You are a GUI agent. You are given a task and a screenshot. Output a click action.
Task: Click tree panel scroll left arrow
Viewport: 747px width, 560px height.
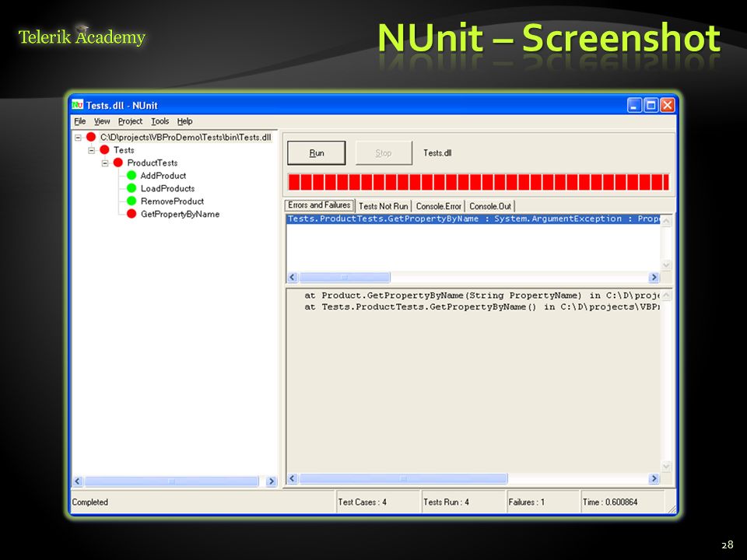coord(78,481)
